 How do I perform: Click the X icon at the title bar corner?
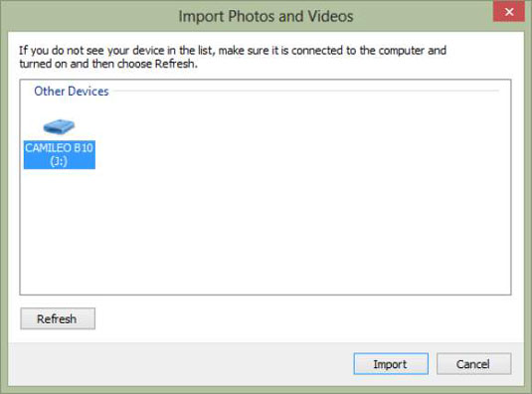point(508,12)
